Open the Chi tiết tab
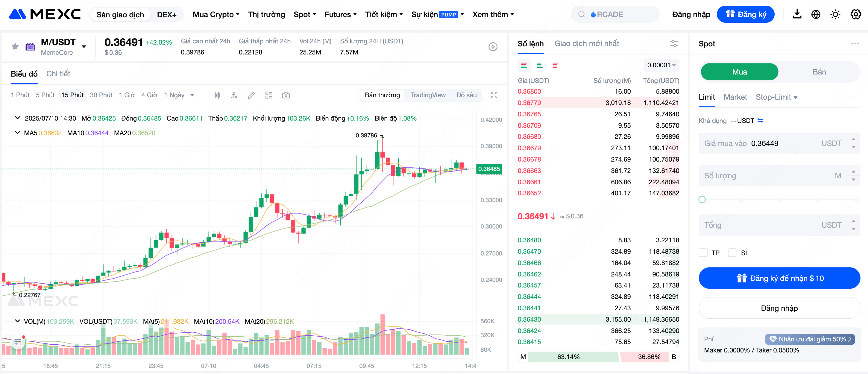868x374 pixels. [58, 73]
